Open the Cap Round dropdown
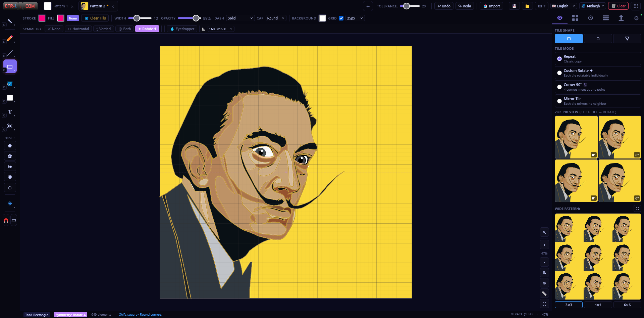Image resolution: width=644 pixels, height=318 pixels. tap(276, 18)
